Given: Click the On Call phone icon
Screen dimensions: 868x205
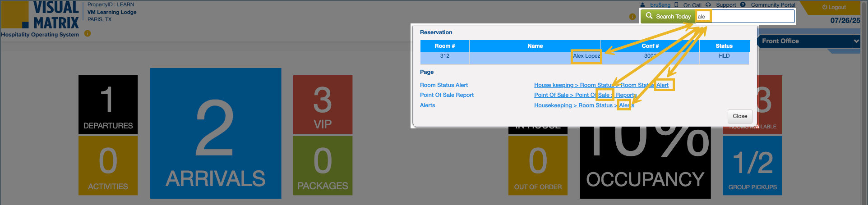Looking at the screenshot, I should click(676, 5).
